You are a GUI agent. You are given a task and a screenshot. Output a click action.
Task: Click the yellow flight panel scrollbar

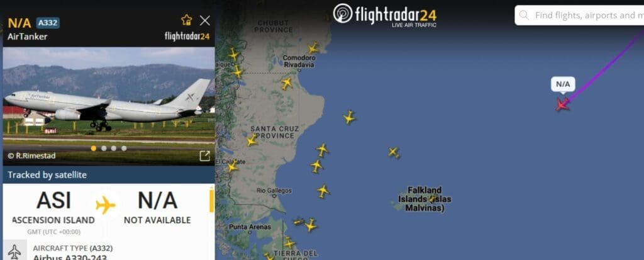click(211, 200)
